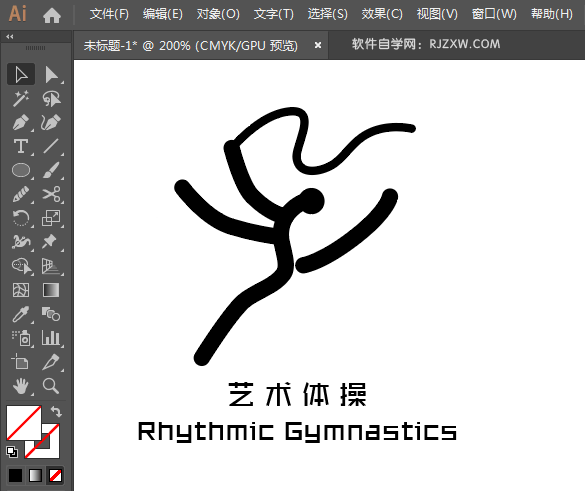Viewport: 585px width, 491px height.
Task: Select the Scissors tool
Action: coord(51,194)
